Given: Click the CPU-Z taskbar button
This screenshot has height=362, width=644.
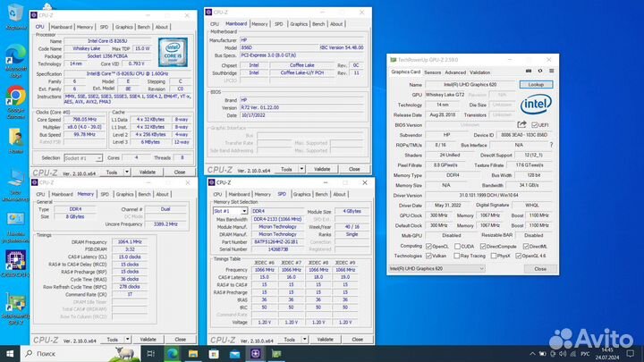Looking at the screenshot, I should (256, 353).
